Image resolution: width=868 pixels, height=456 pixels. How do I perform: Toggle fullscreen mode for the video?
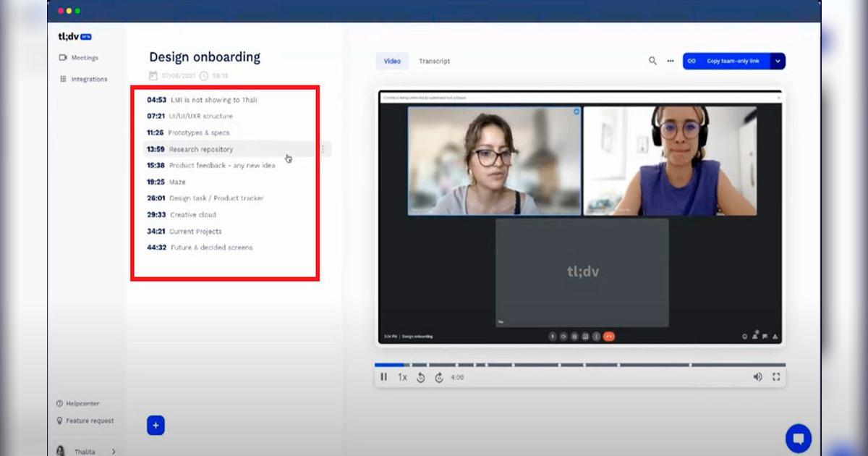pos(776,376)
